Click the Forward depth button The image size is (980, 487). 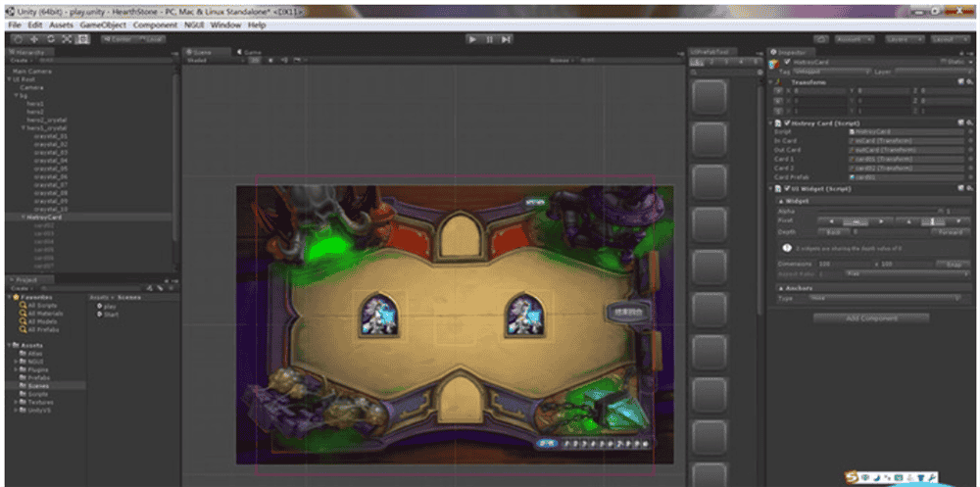951,232
